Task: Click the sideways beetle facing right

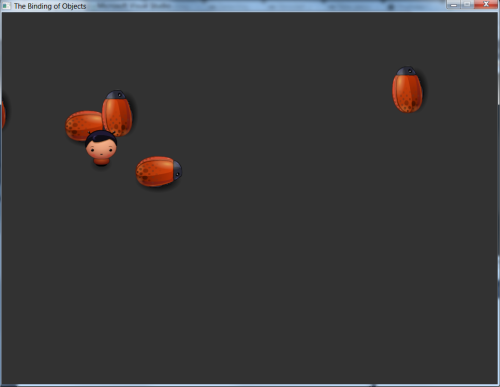Action: point(159,171)
